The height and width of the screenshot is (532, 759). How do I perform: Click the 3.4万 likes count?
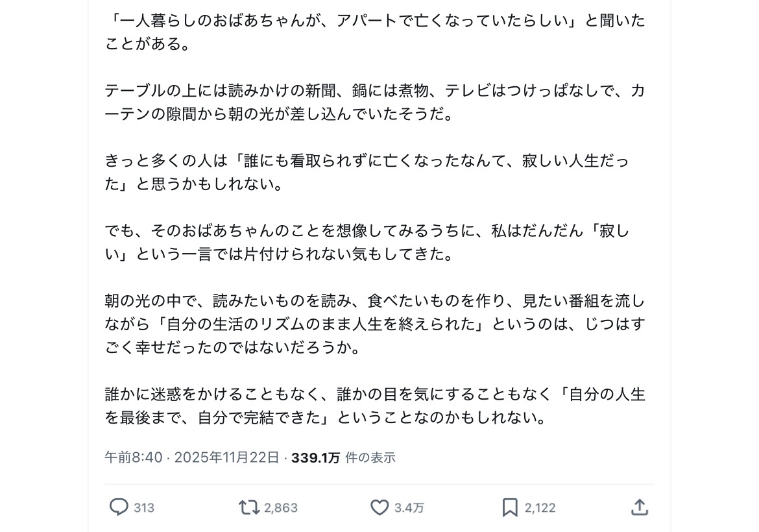click(409, 508)
